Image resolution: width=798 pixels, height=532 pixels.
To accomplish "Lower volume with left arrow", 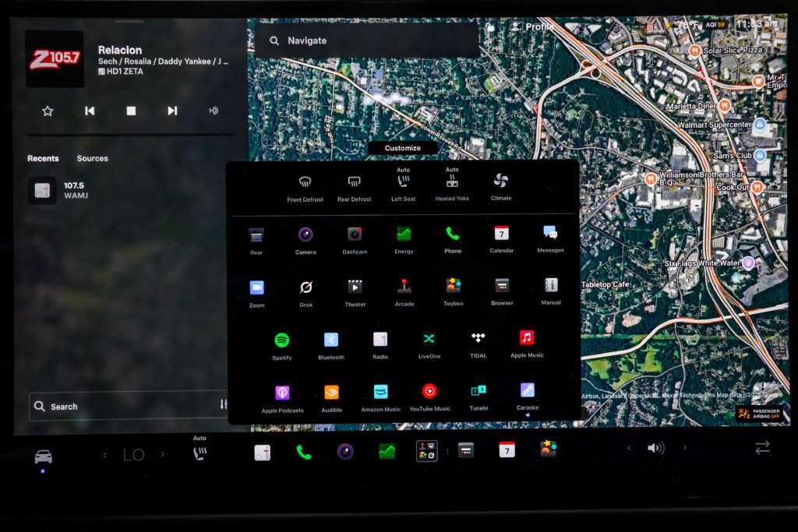I will tap(629, 448).
